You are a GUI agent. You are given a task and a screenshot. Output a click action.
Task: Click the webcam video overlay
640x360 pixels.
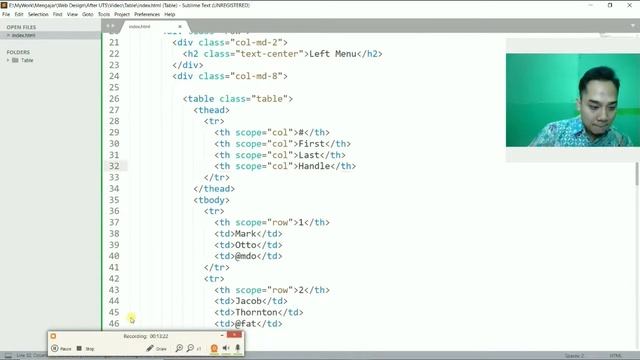pyautogui.click(x=573, y=100)
